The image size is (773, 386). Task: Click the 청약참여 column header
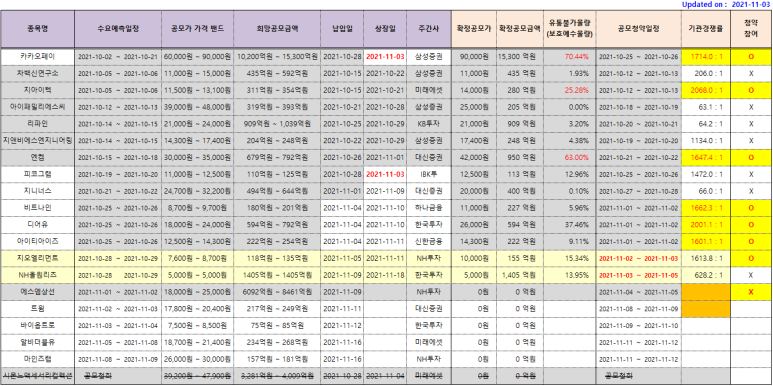[x=751, y=29]
